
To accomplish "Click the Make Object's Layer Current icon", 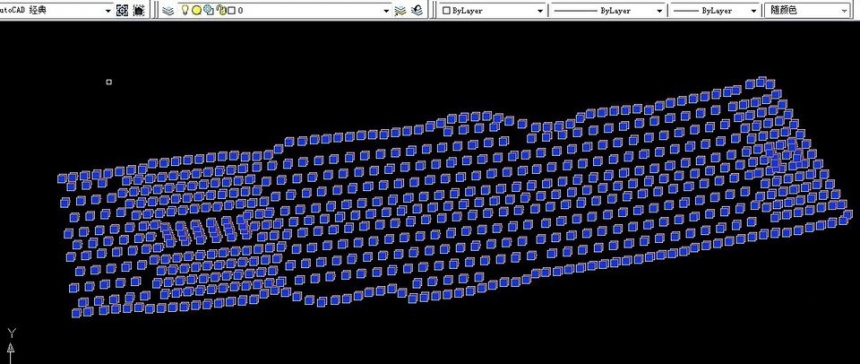I will [400, 10].
